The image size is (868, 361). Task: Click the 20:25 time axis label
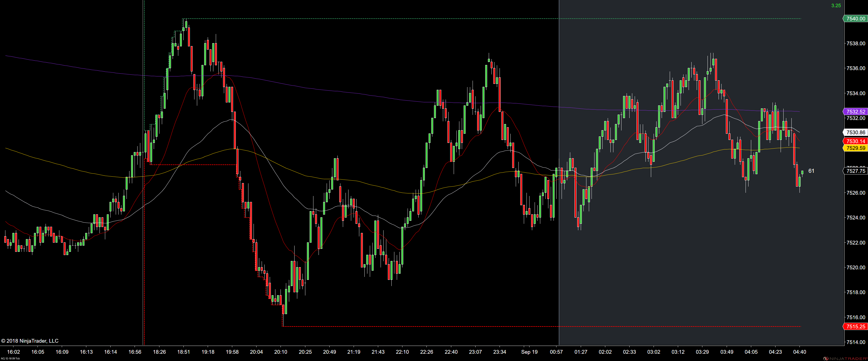point(305,352)
